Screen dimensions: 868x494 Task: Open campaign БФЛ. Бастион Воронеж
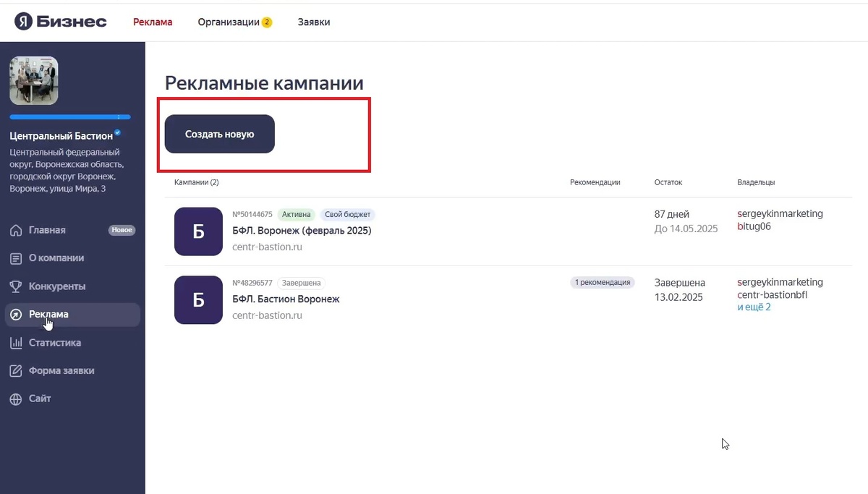[286, 299]
